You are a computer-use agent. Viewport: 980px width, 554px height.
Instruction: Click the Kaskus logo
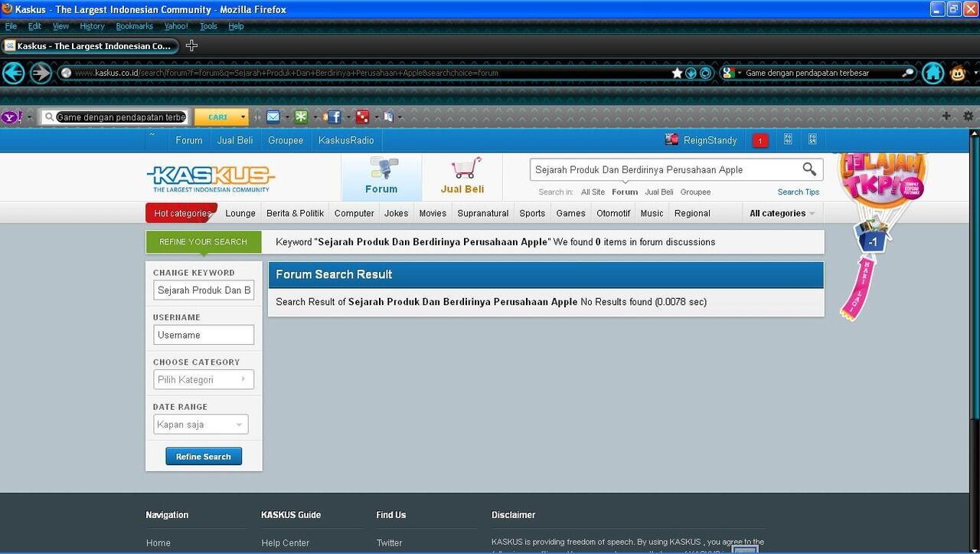tap(211, 179)
